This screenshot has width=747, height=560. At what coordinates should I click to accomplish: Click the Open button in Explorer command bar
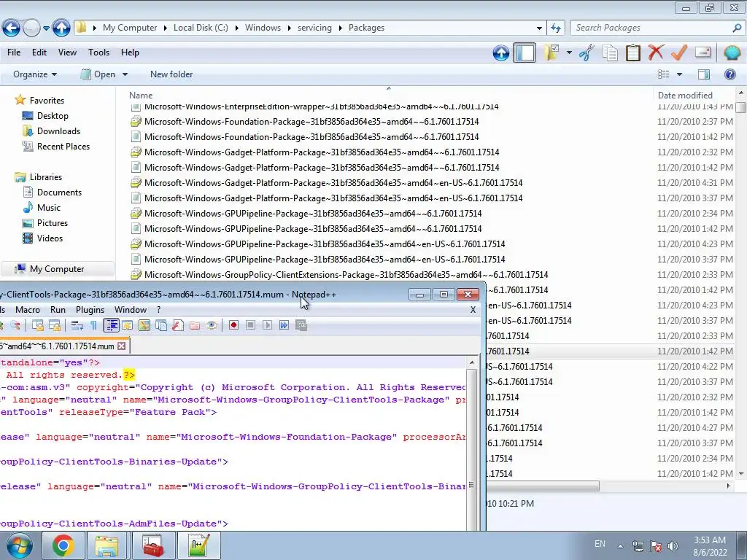(x=98, y=74)
